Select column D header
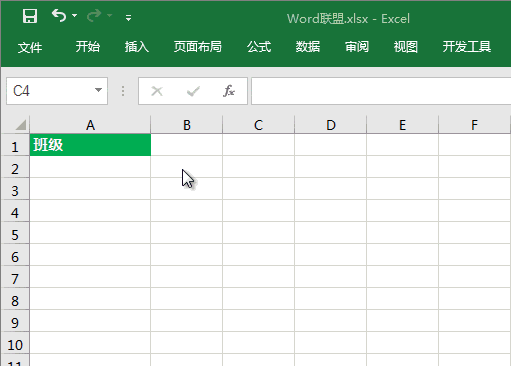 tap(331, 125)
